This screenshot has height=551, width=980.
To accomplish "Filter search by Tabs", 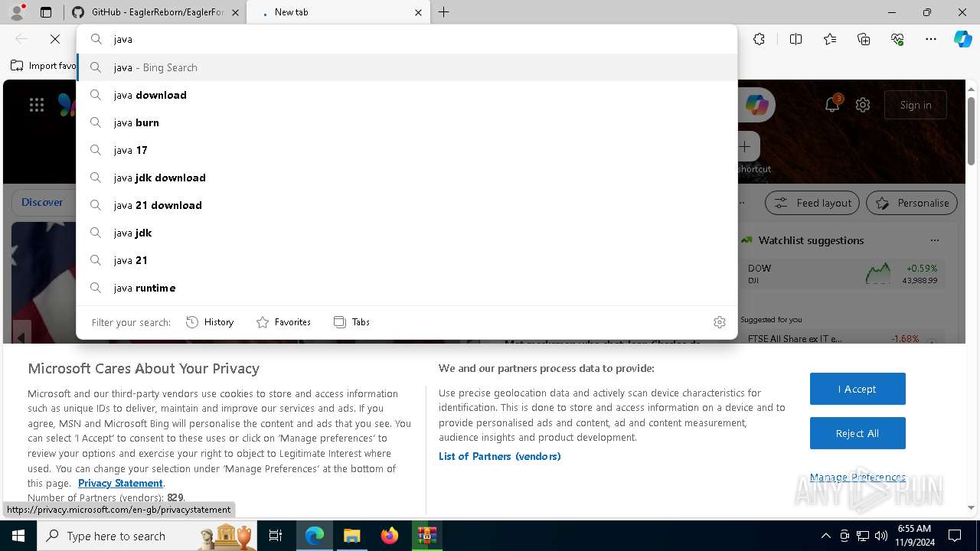I will click(x=351, y=322).
